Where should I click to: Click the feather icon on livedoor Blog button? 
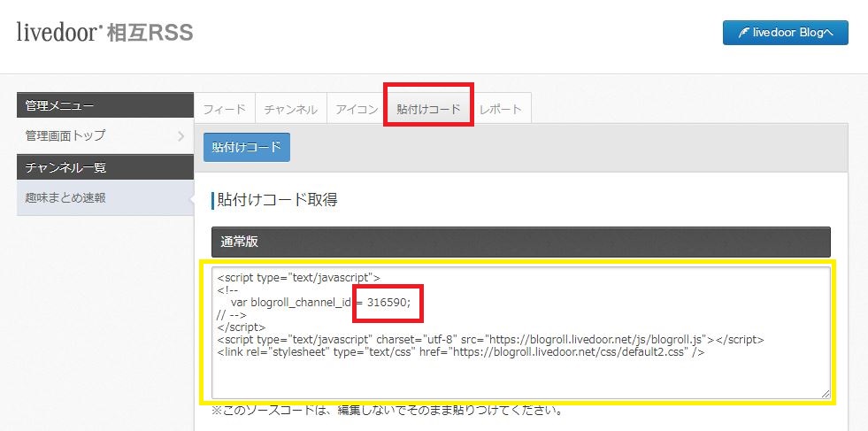click(743, 33)
